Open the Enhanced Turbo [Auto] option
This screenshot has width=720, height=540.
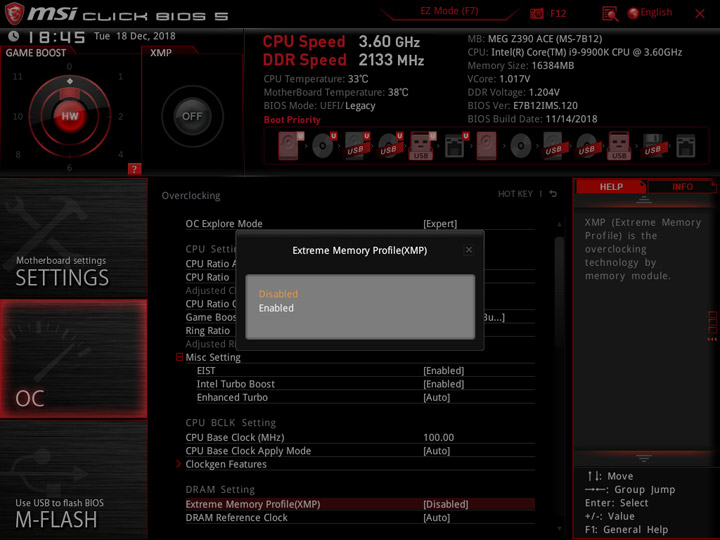pos(436,397)
